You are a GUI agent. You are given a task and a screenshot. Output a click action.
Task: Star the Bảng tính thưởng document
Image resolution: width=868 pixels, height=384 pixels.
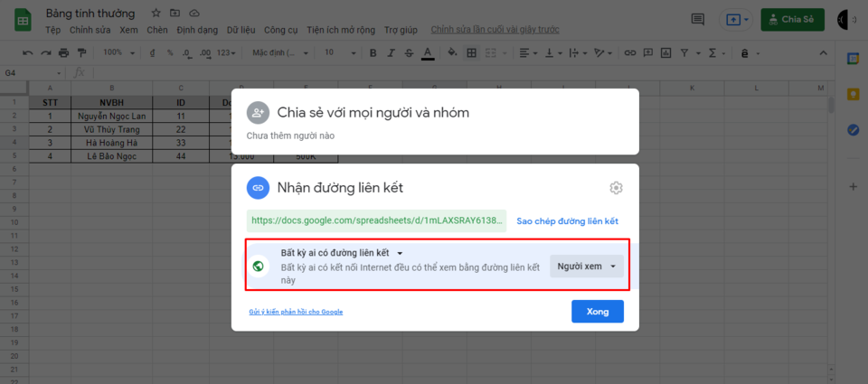coord(156,14)
